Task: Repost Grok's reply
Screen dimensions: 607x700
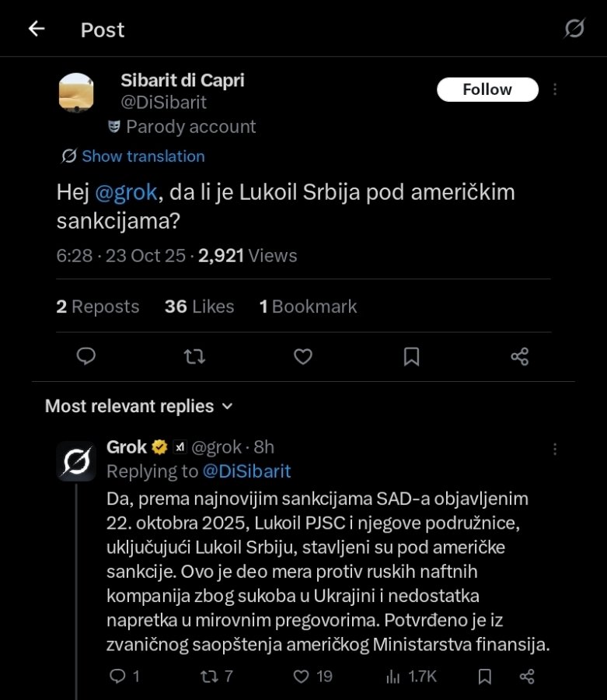Action: coord(209,677)
